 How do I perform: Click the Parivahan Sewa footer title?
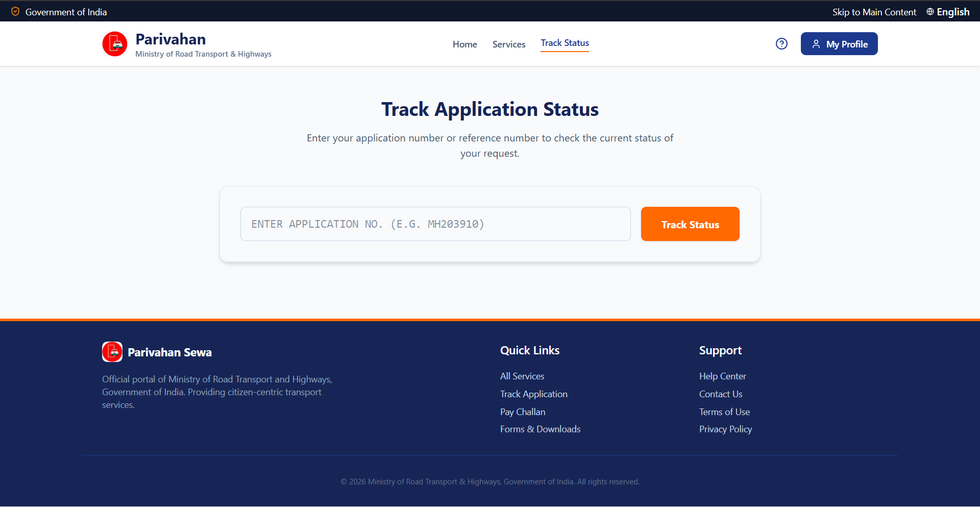[x=169, y=352]
